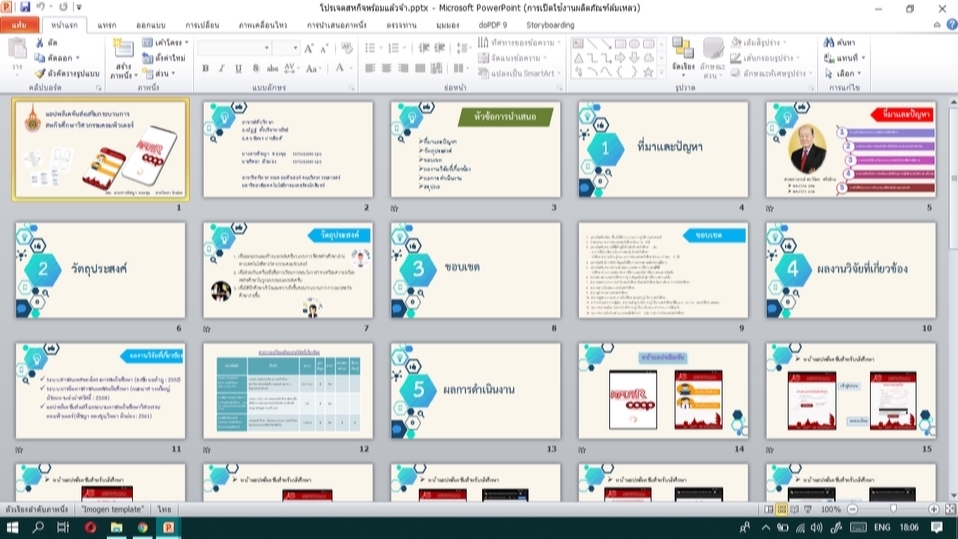Screen dimensions: 958x539
Task: Toggle Align Text Right
Action: pos(403,68)
